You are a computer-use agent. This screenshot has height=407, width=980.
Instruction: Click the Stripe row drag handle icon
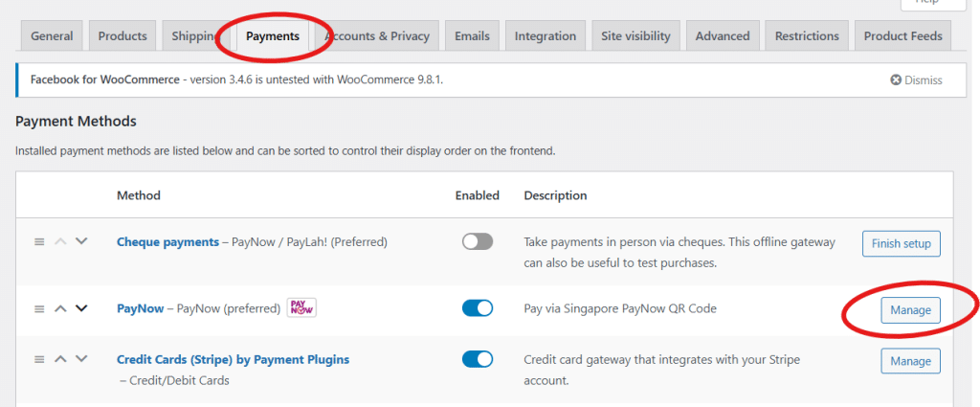[x=39, y=359]
